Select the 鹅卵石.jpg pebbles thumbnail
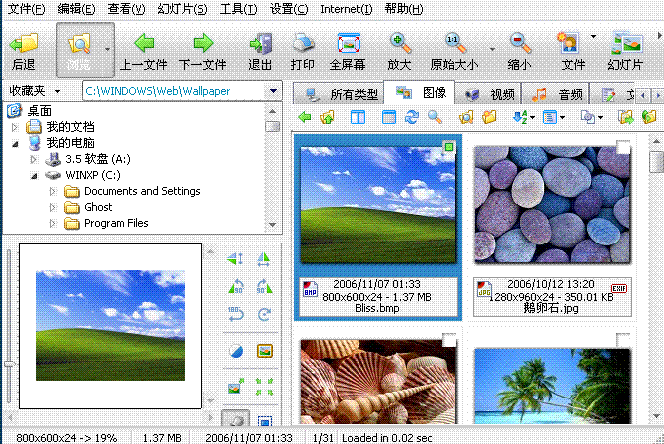 coord(552,205)
